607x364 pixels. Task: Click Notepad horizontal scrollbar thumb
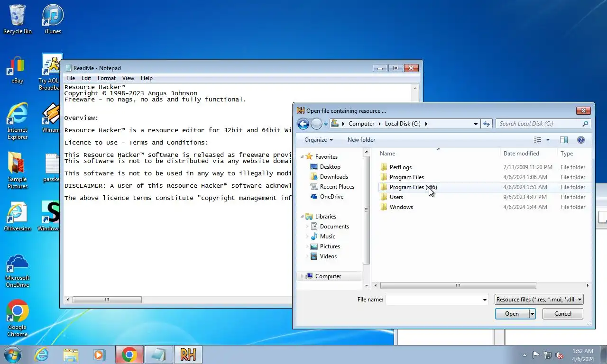(x=107, y=300)
